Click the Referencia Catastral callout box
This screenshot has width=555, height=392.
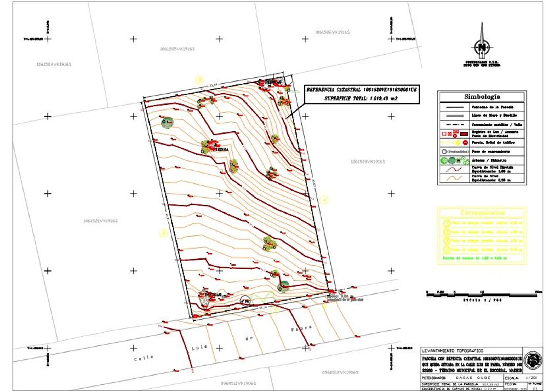(362, 94)
